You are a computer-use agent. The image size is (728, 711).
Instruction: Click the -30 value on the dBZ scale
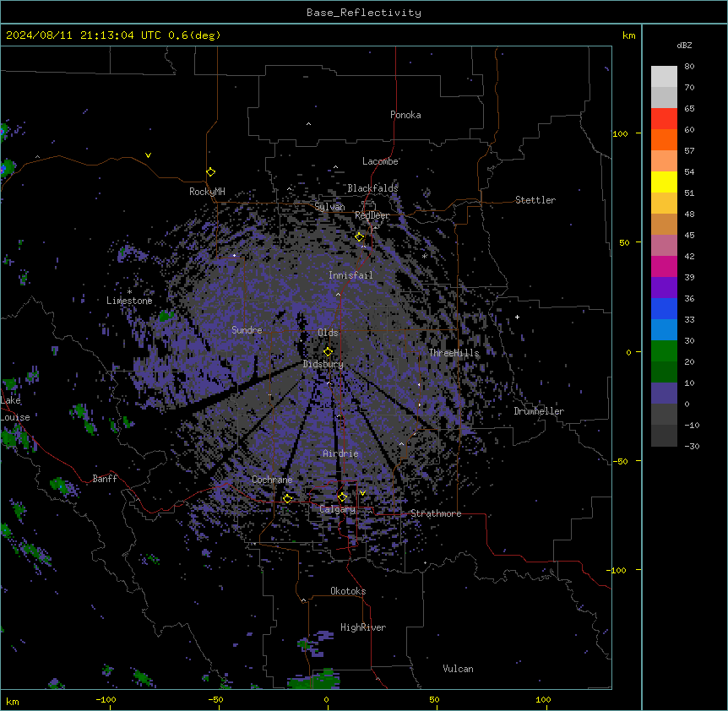click(692, 446)
